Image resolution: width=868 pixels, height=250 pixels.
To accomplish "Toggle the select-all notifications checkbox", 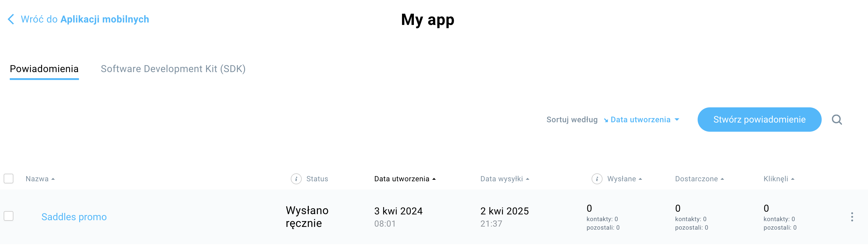I will [x=9, y=178].
